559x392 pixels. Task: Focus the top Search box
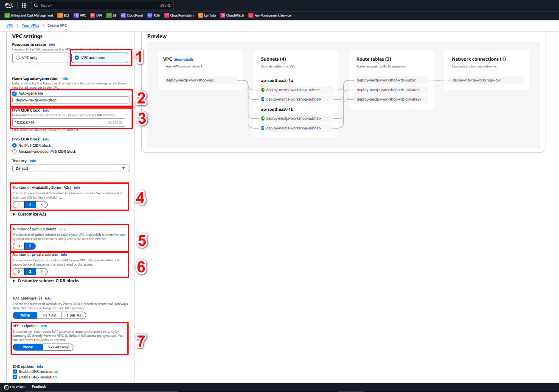[x=102, y=6]
